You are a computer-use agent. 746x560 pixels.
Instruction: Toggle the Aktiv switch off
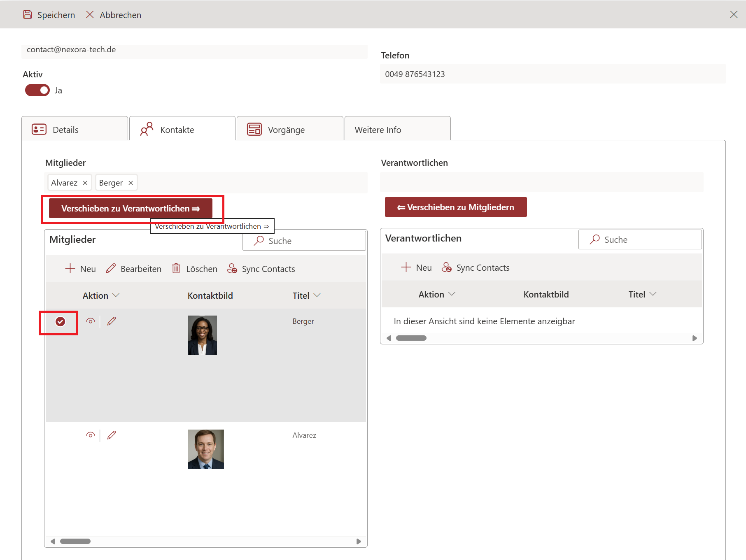[x=37, y=90]
